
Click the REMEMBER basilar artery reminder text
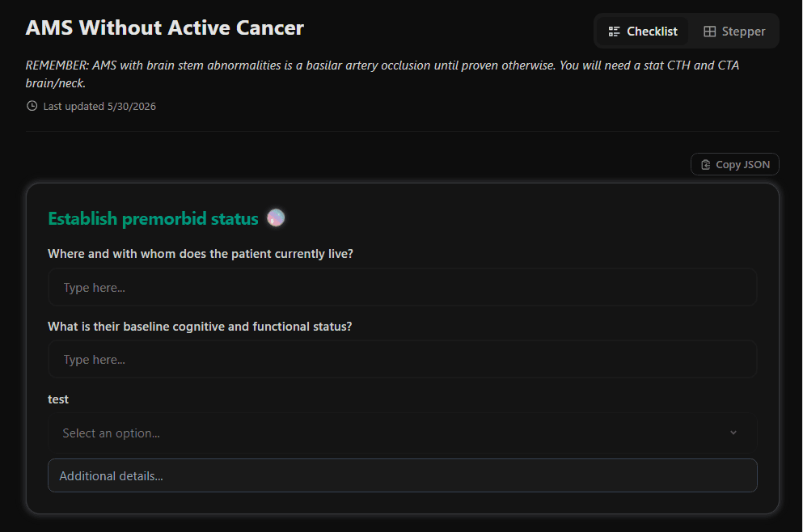[382, 74]
